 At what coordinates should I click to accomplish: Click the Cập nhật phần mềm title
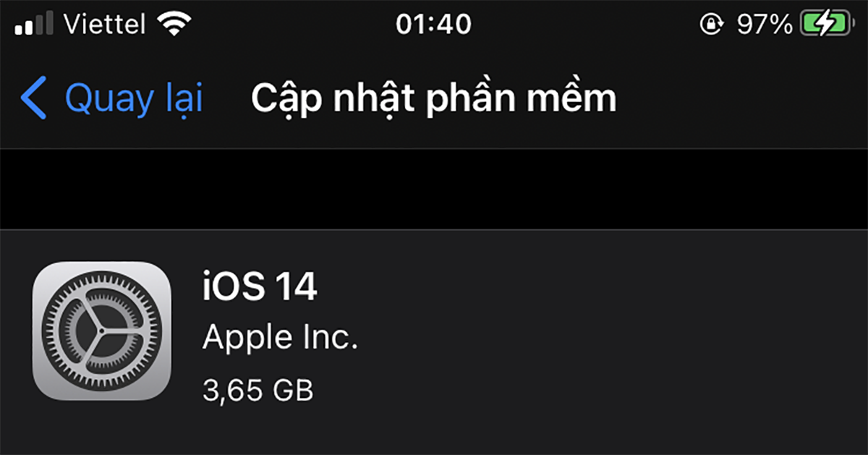[434, 99]
